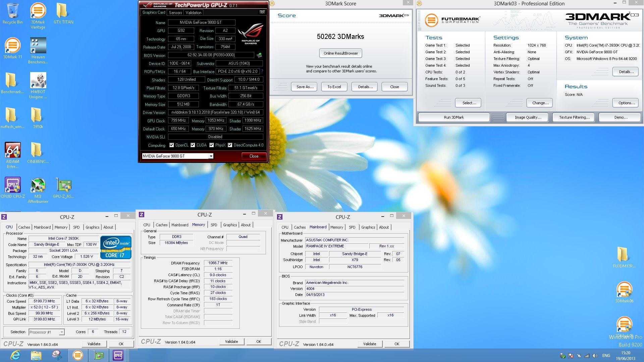Click the ENG language indicator

606,356
